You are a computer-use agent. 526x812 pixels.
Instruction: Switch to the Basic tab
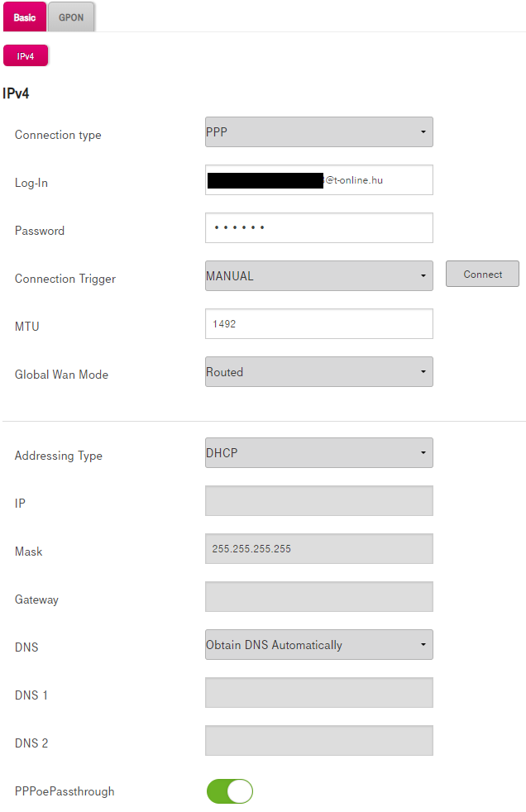(25, 17)
